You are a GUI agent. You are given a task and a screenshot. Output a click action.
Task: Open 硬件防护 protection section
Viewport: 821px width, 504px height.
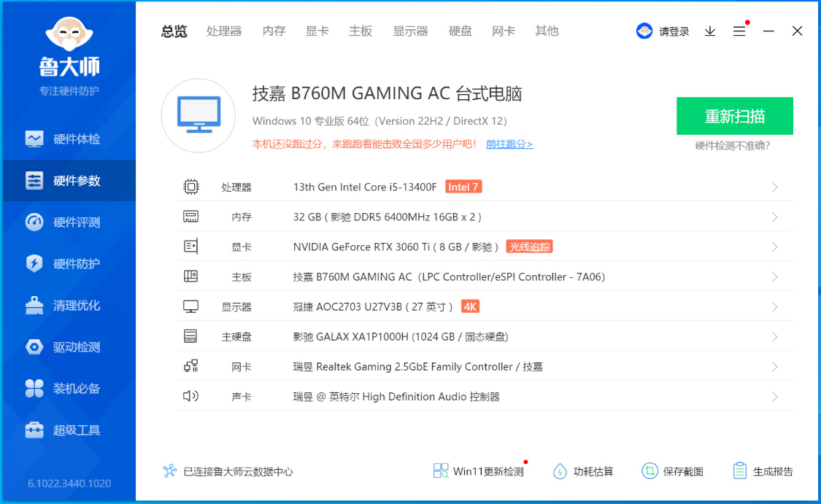coord(69,263)
